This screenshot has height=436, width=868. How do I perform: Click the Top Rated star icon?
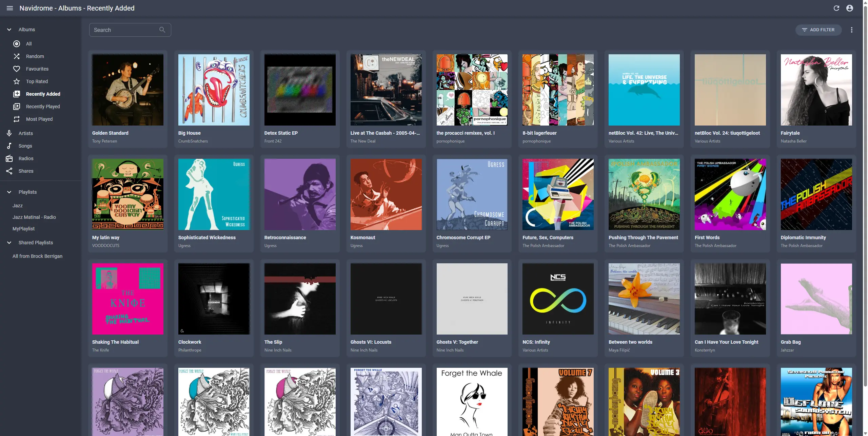[17, 81]
